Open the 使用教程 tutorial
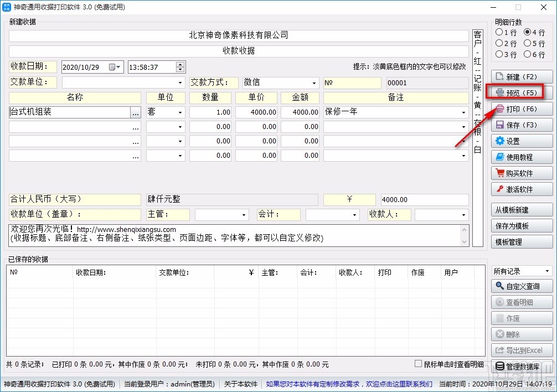The image size is (557, 392). click(521, 157)
